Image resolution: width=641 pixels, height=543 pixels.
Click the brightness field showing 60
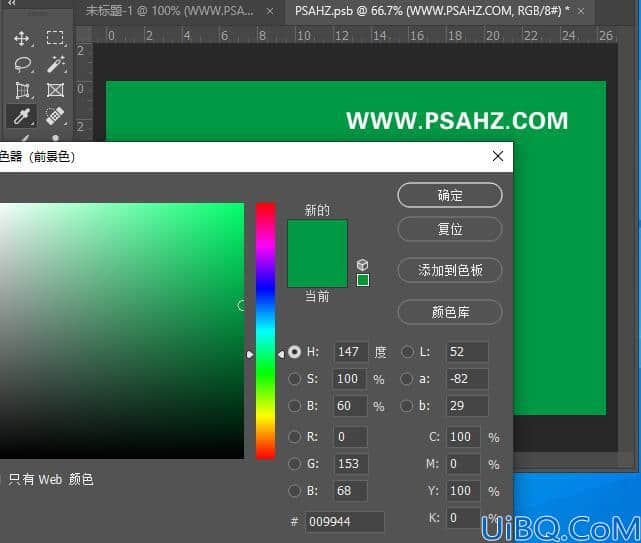pyautogui.click(x=351, y=406)
